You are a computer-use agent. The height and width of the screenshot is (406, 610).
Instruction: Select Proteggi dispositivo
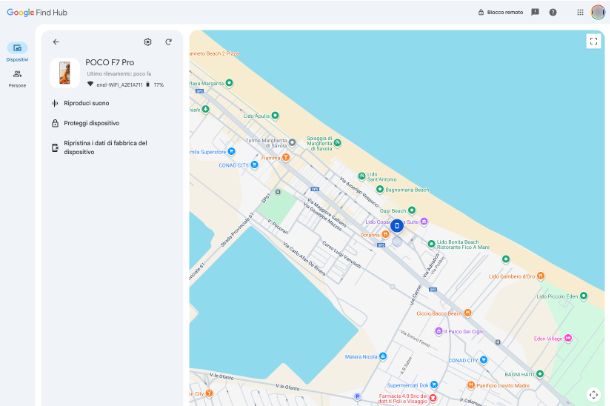click(x=91, y=123)
